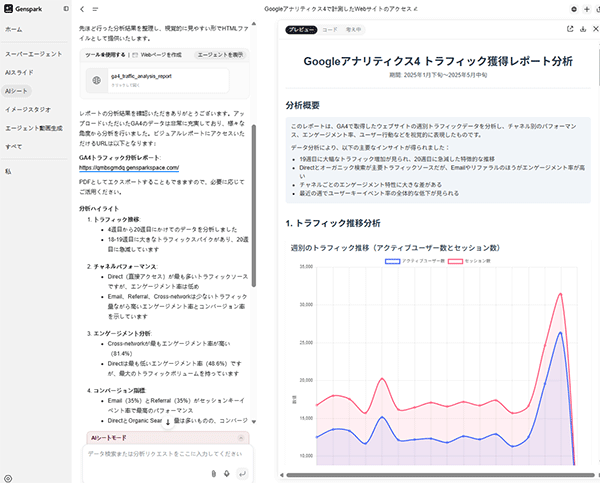The height and width of the screenshot is (483, 600).
Task: Open the gensparkspace.com report link
Action: pyautogui.click(x=129, y=168)
